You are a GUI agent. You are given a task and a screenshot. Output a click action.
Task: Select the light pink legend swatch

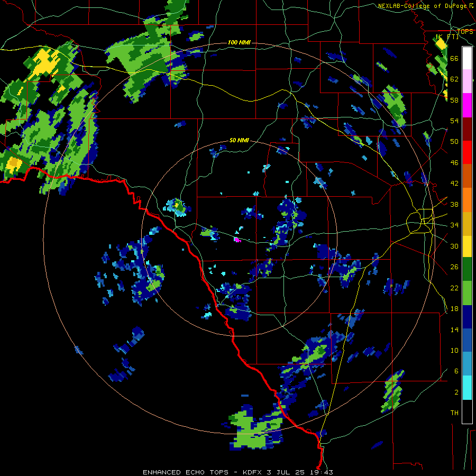tap(467, 81)
